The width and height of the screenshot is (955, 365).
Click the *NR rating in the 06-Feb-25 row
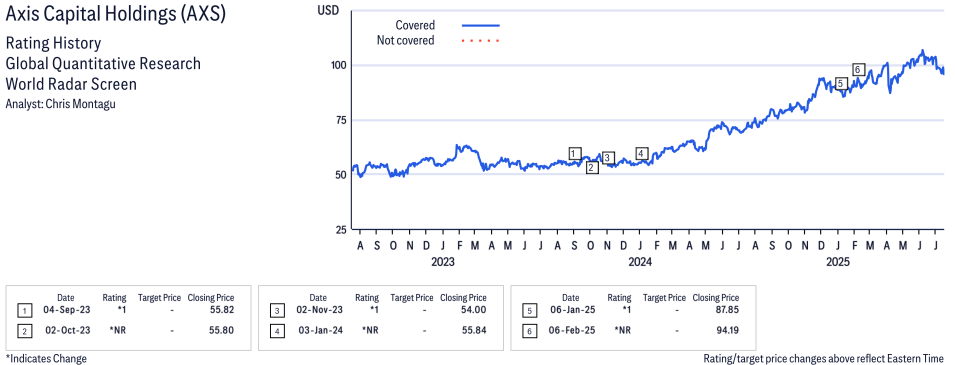(x=622, y=330)
